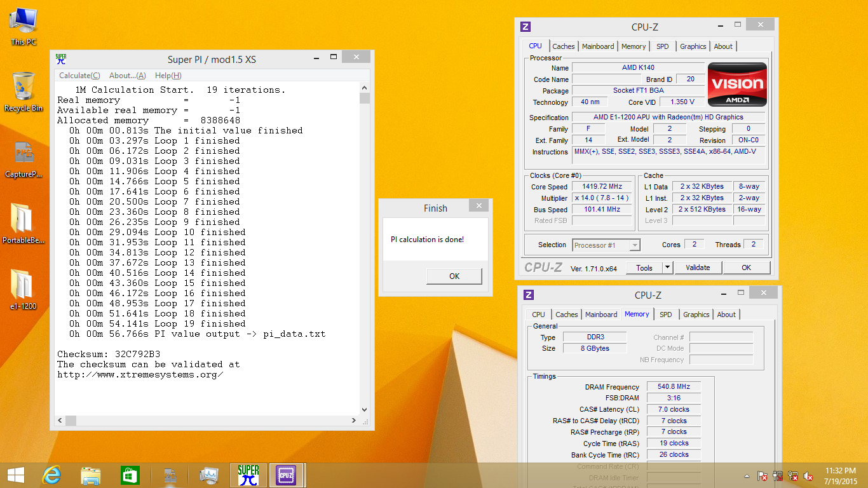This screenshot has height=488, width=868.
Task: Switch to CPU-Z via its taskbar icon
Action: point(287,475)
